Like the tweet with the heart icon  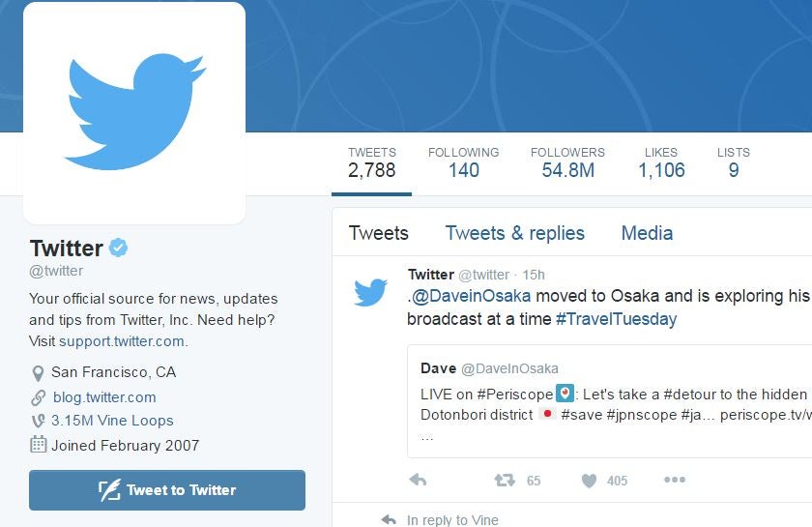tap(590, 481)
